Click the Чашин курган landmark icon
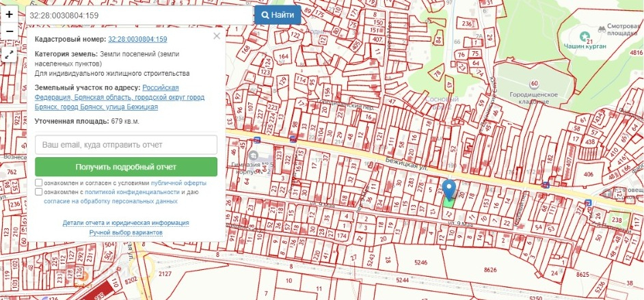The height and width of the screenshot is (300, 644). coord(585,36)
